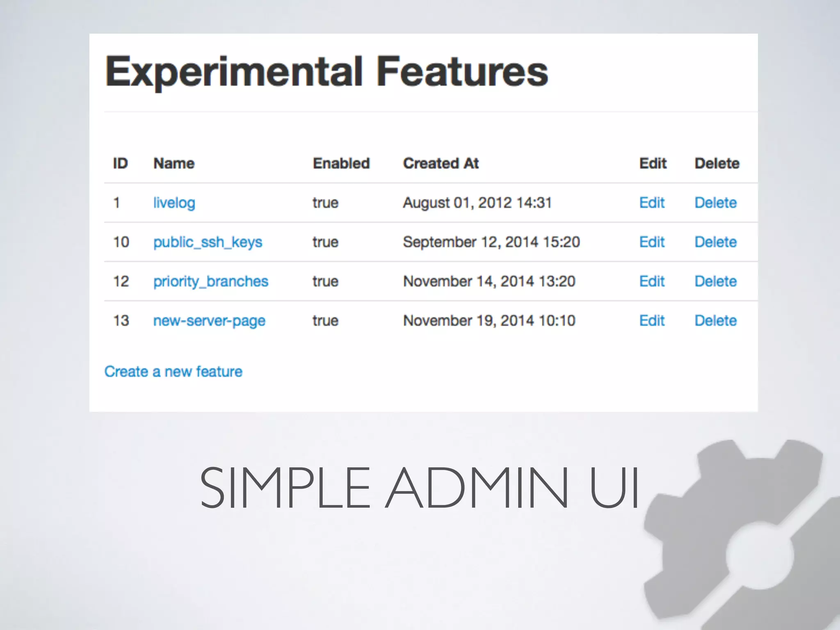Click the Created At column header
The width and height of the screenshot is (840, 630).
point(441,163)
